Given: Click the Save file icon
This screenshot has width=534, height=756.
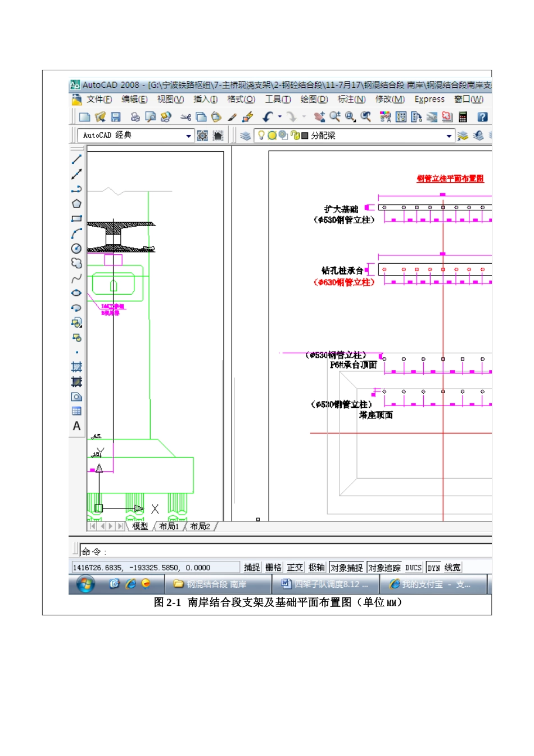Looking at the screenshot, I should [x=116, y=117].
